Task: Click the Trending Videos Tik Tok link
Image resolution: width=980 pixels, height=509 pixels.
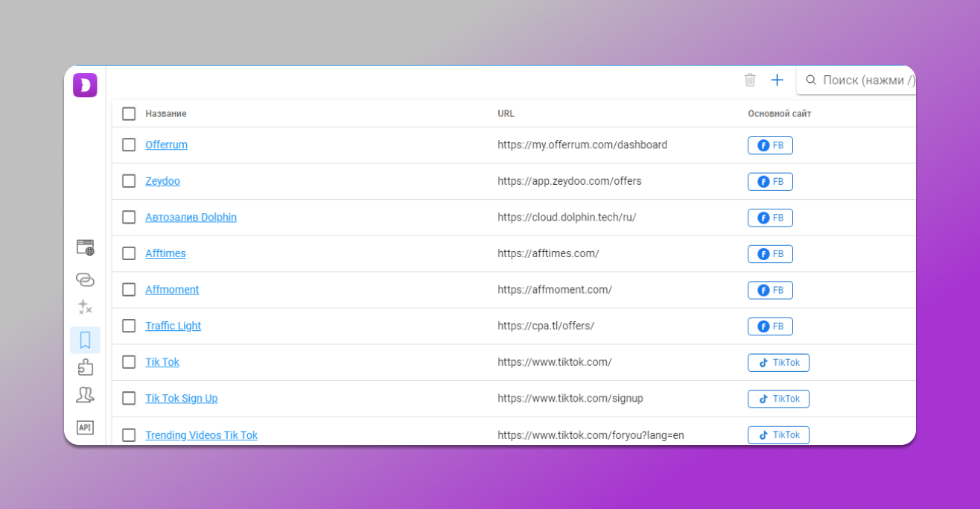Action: click(201, 435)
